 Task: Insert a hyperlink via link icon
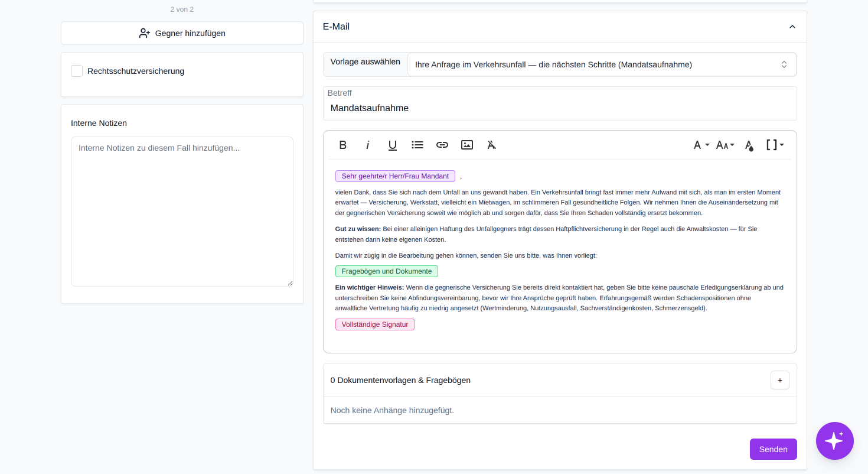[x=442, y=145]
